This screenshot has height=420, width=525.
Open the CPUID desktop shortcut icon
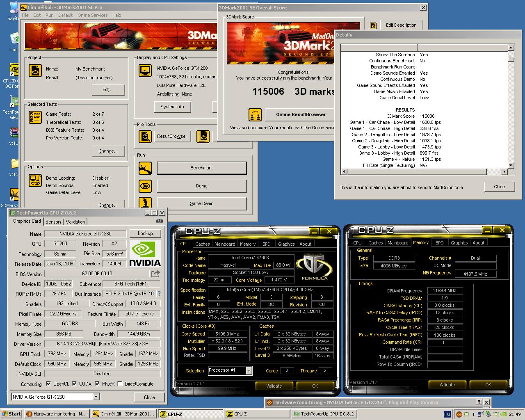[14, 70]
